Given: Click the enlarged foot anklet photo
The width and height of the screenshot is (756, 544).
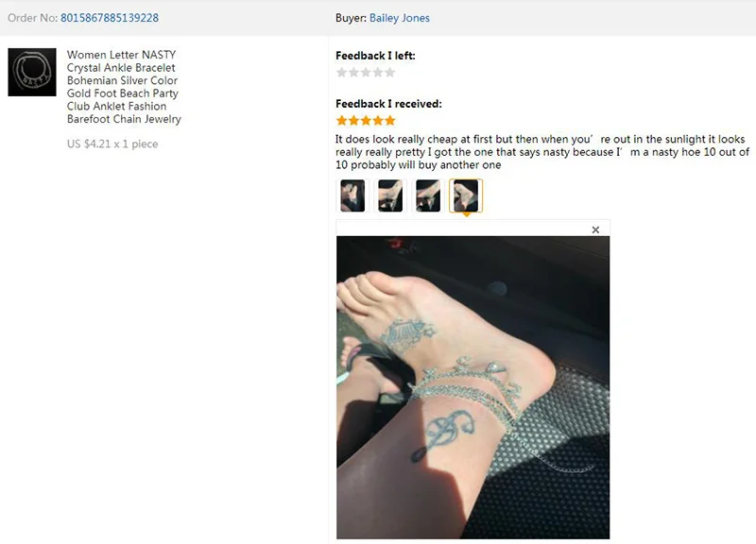Looking at the screenshot, I should (473, 387).
